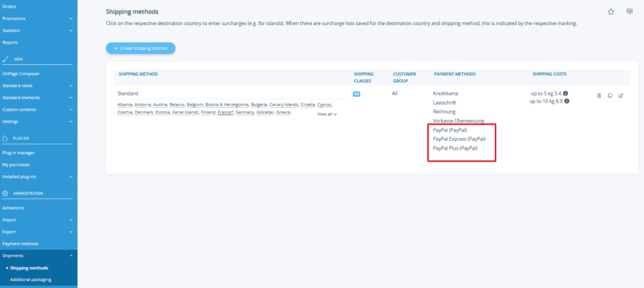This screenshot has width=644, height=288.
Task: Click the Bulgaria country link
Action: click(x=260, y=105)
